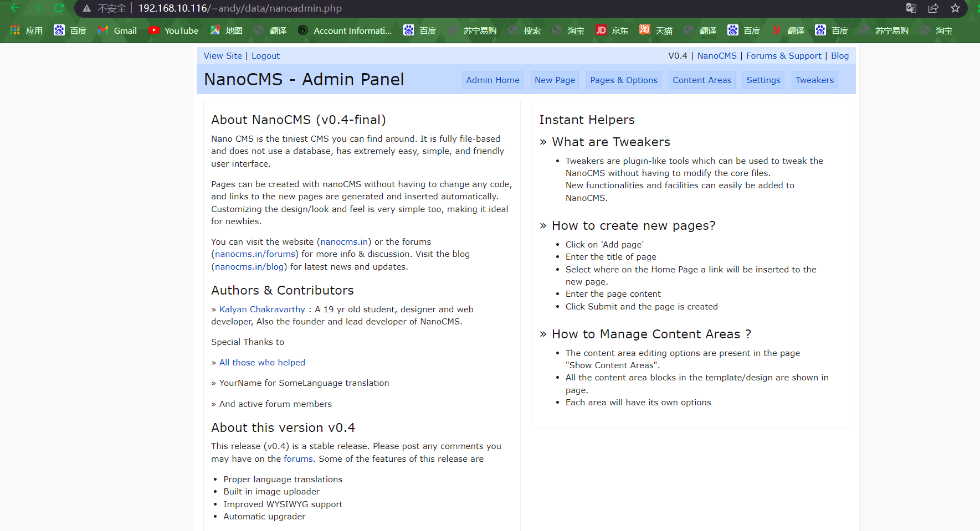The width and height of the screenshot is (980, 531).
Task: Follow the nanocms.in/blog link
Action: tap(249, 267)
